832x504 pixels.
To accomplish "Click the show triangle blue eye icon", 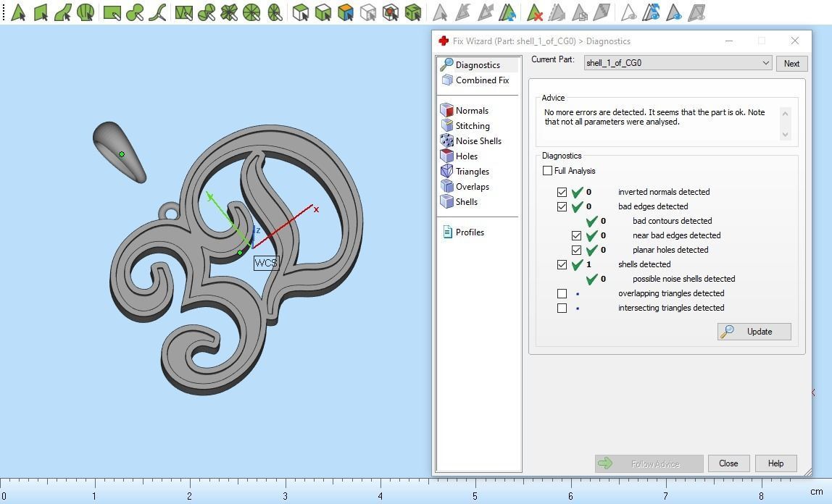I will pos(673,12).
